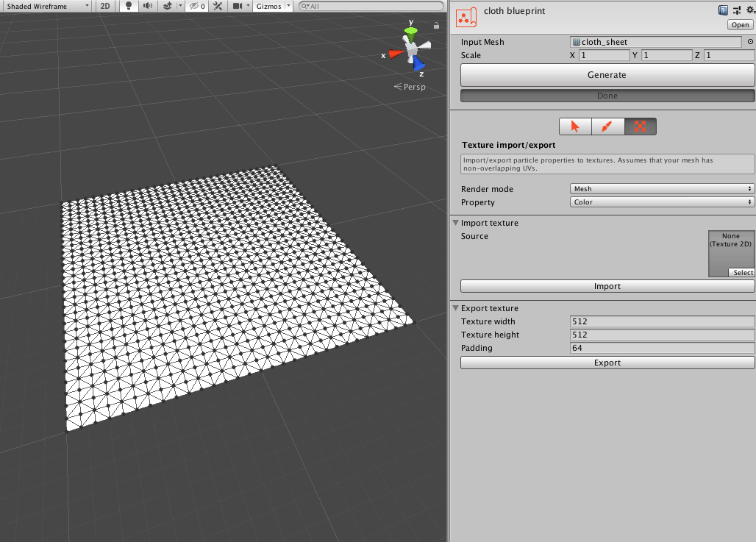This screenshot has height=542, width=756.
Task: Click the Texture import/export heading
Action: (509, 145)
